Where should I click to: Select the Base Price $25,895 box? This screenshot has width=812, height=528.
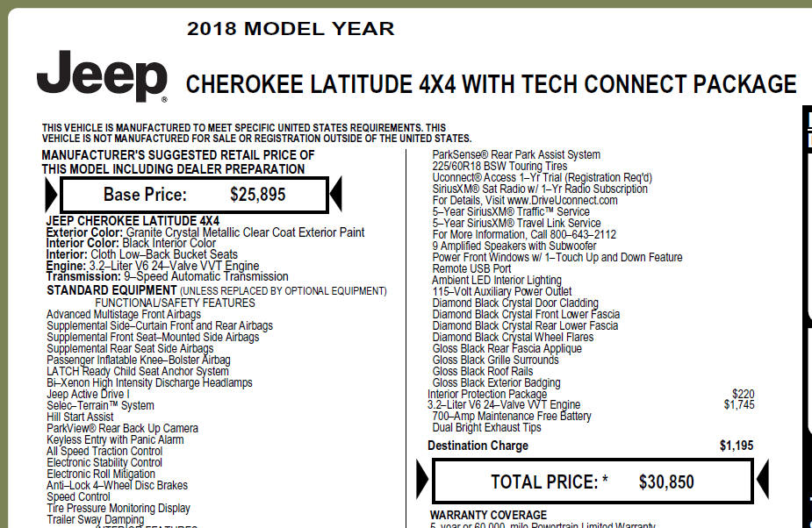[x=195, y=195]
